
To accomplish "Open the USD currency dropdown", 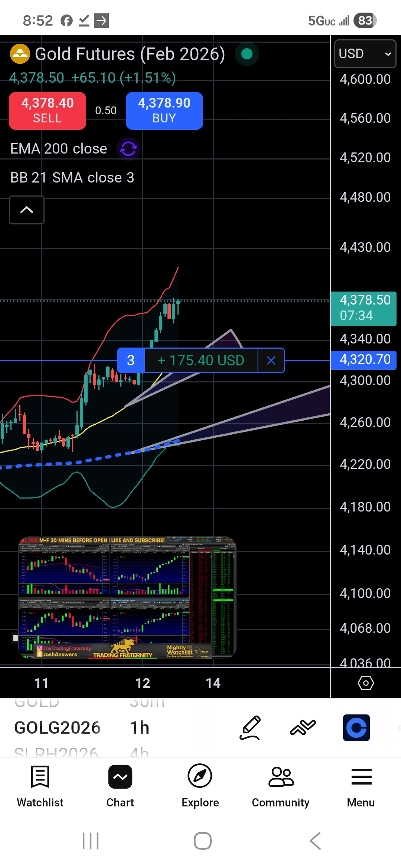I will point(365,54).
